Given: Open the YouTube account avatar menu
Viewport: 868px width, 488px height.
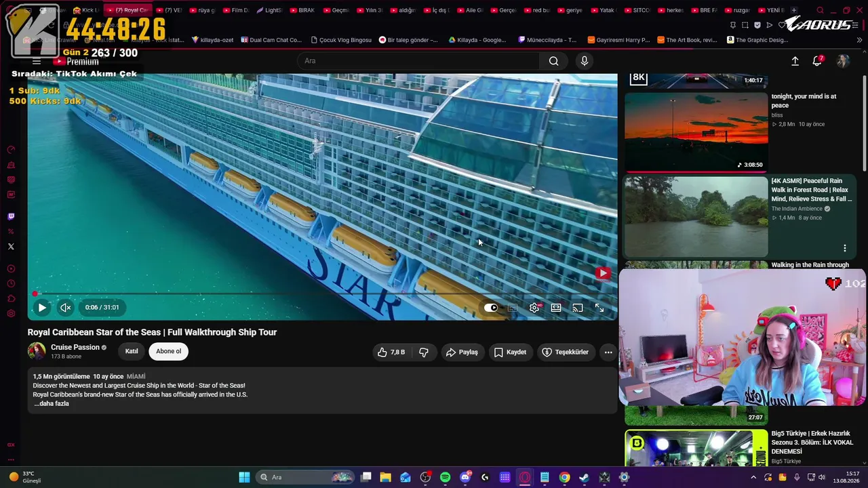Looking at the screenshot, I should (x=843, y=61).
